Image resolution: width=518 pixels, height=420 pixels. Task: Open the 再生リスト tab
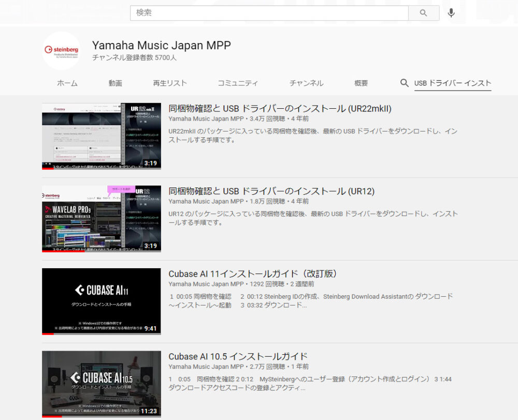pyautogui.click(x=170, y=83)
